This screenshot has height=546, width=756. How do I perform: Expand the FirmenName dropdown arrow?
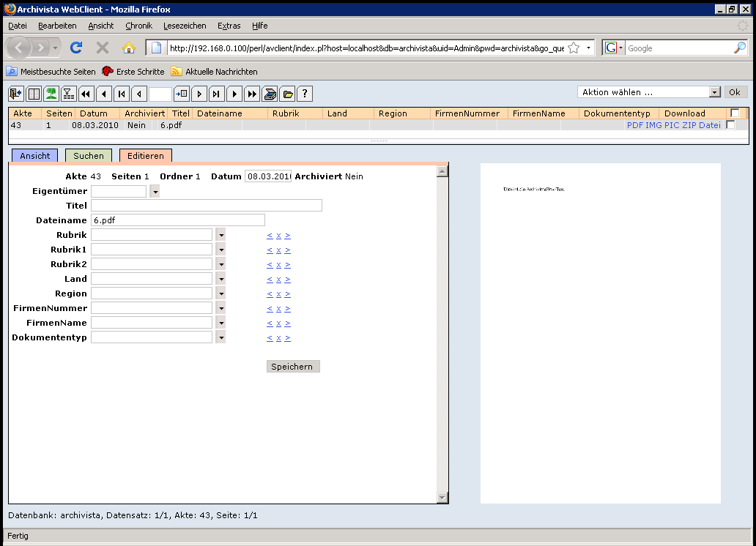click(220, 323)
